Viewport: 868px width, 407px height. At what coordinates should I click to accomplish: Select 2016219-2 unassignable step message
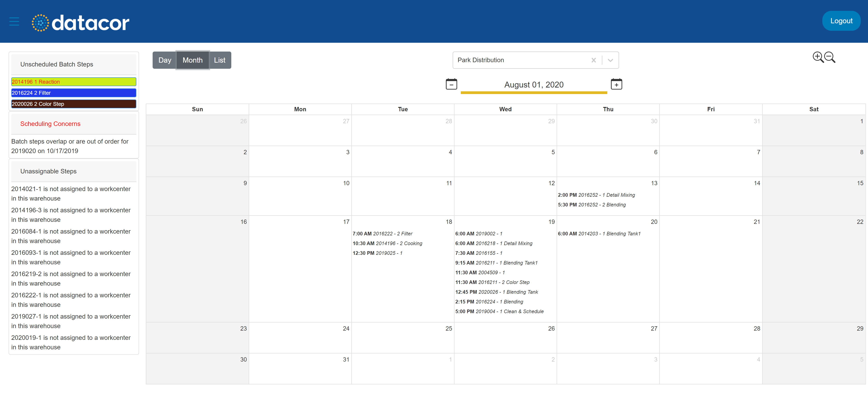[71, 279]
